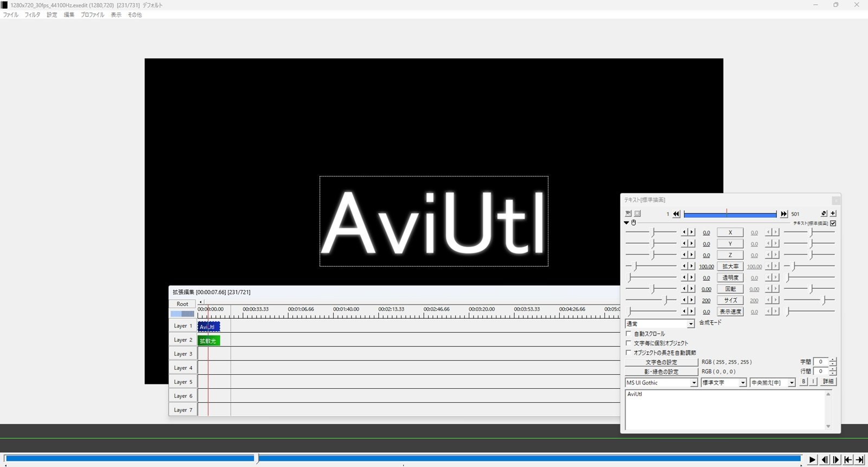Open the 設定 menu
Image resolution: width=868 pixels, height=467 pixels.
pos(52,15)
